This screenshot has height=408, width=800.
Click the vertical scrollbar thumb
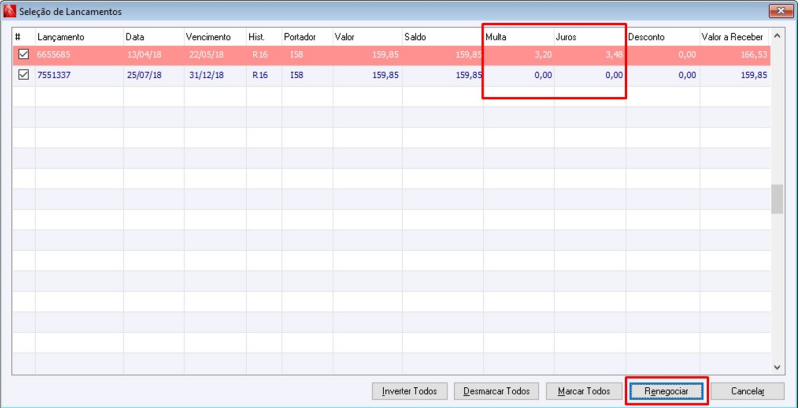[777, 199]
